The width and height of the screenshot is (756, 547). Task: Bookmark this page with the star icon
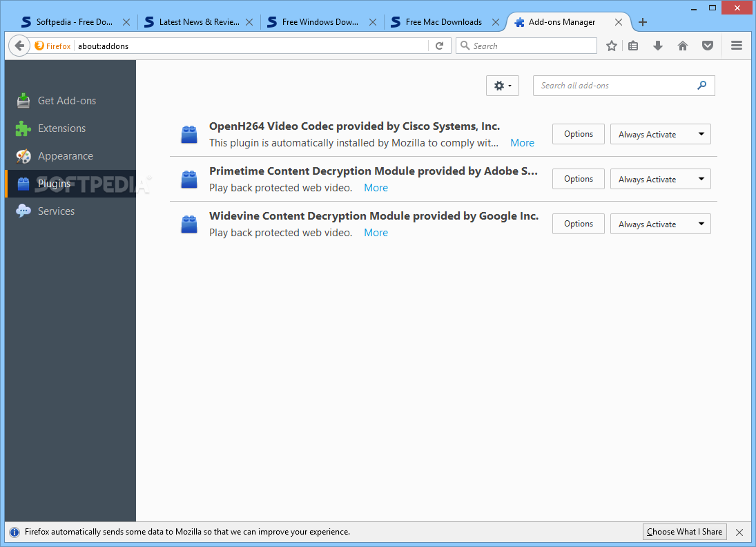[611, 46]
